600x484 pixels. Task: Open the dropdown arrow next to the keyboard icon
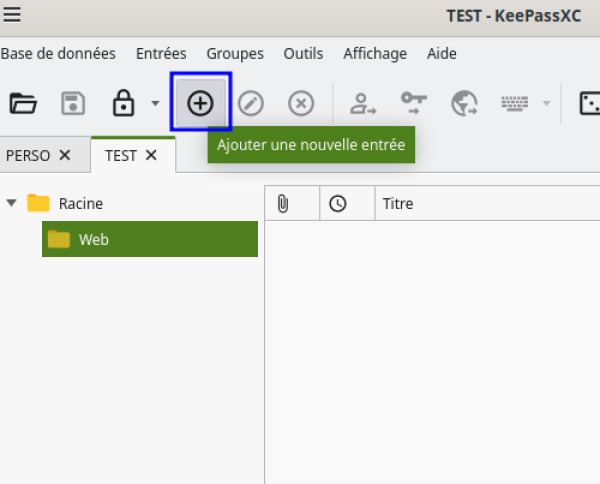click(x=546, y=103)
